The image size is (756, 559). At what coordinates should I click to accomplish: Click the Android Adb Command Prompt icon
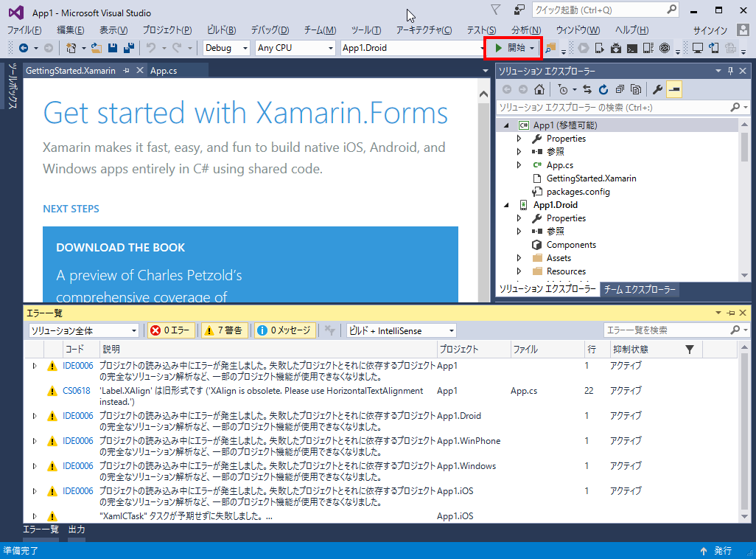click(632, 48)
